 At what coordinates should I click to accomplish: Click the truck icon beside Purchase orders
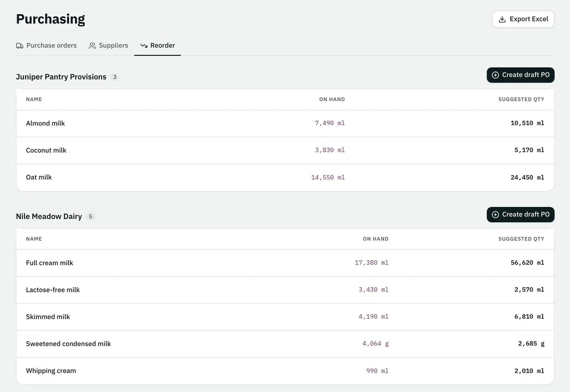tap(20, 46)
